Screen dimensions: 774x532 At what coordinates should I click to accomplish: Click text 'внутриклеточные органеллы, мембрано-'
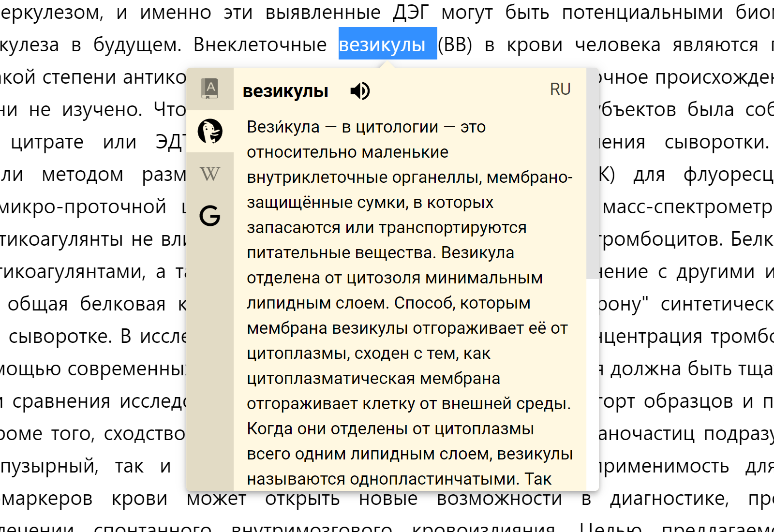(x=410, y=177)
